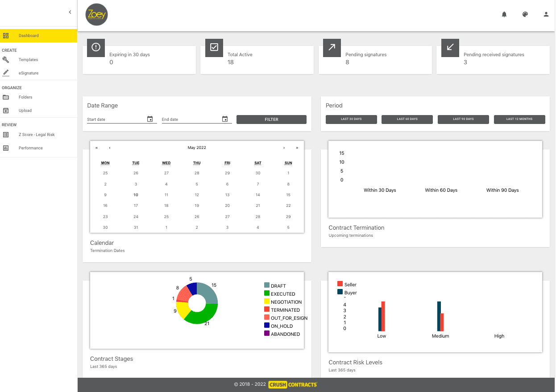Click the Expiring in 30 days alert icon

click(96, 47)
